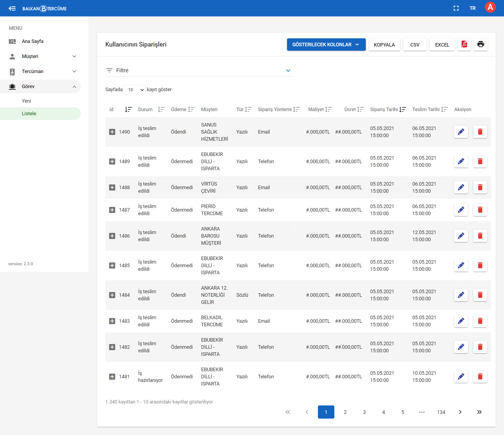Sort by Ücret column sort icon
Screen dimensions: 504x435
(360, 110)
